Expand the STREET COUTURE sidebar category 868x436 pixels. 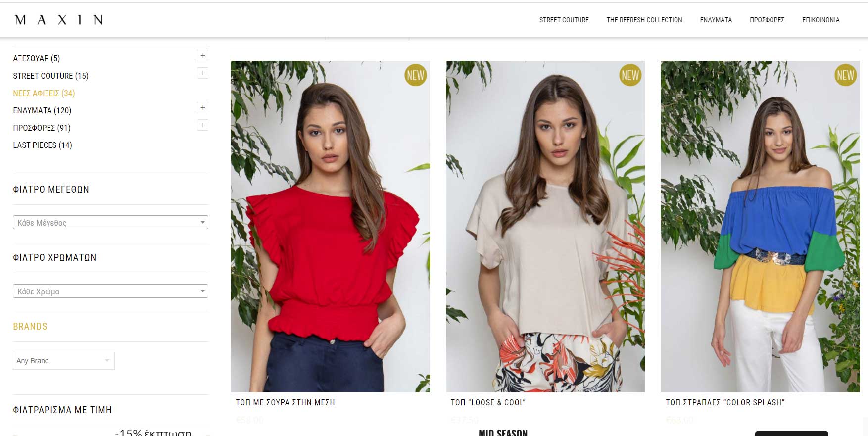click(x=202, y=73)
